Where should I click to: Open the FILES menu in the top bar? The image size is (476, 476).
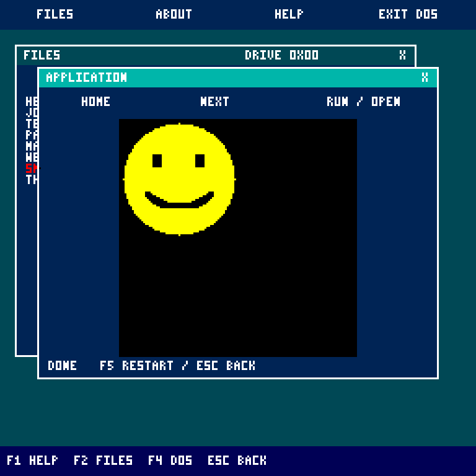point(55,14)
